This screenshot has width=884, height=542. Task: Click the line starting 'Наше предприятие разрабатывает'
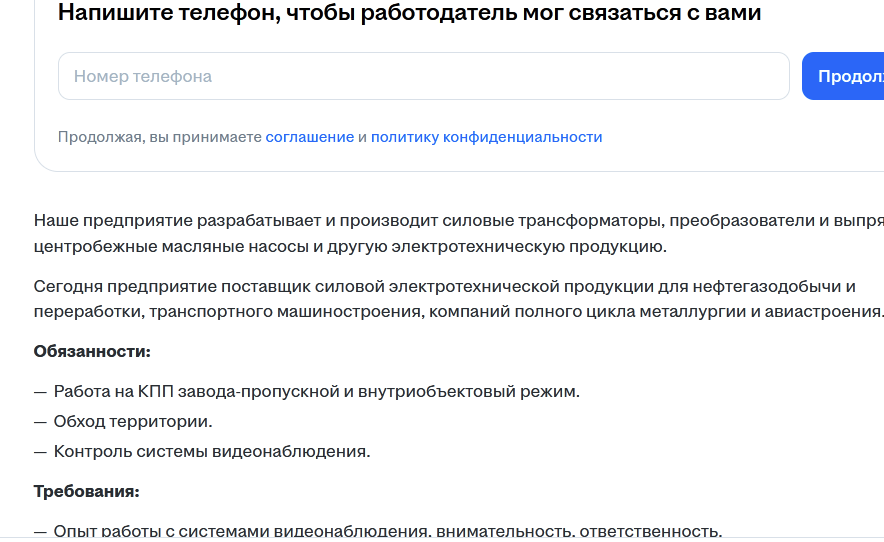click(x=459, y=221)
